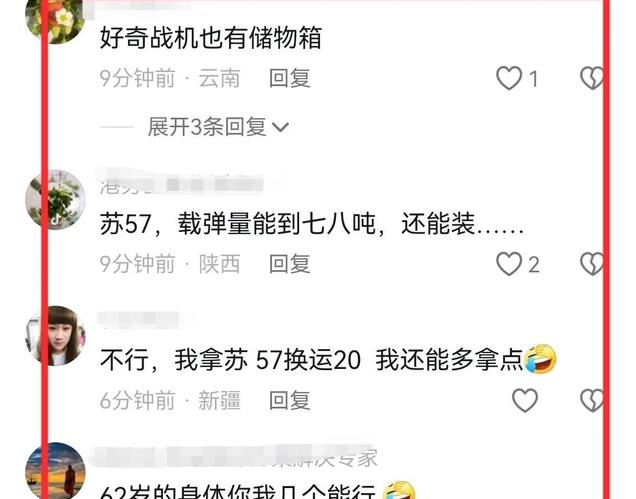Open woman's avatar of Xinjiang commenter
Screen dimensions: 636x499
tap(55, 336)
